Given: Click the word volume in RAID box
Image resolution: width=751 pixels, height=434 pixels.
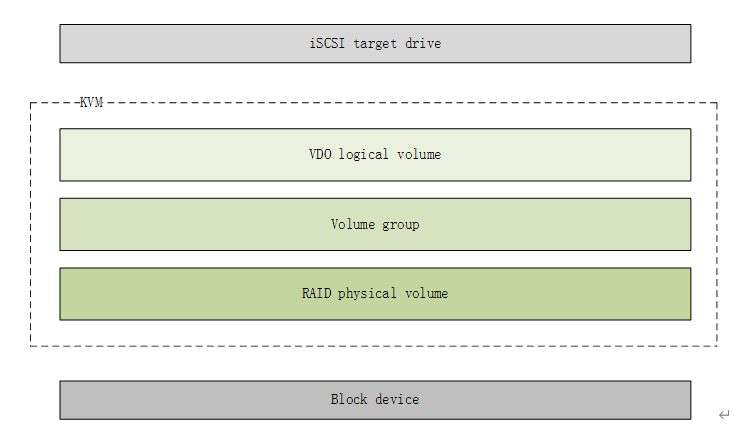Looking at the screenshot, I should pyautogui.click(x=426, y=293).
